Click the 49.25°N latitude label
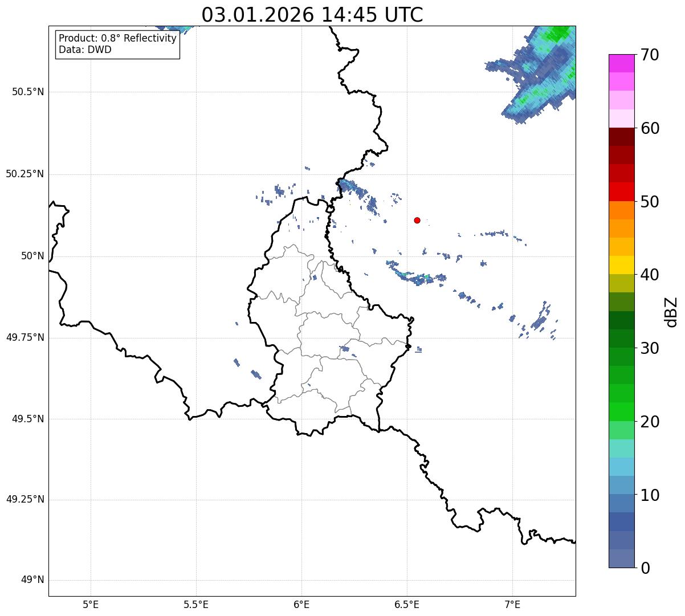The image size is (685, 616). [x=25, y=499]
